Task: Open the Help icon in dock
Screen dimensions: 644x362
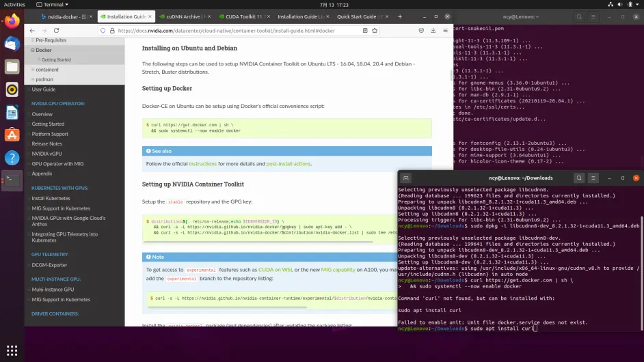Action: click(12, 158)
